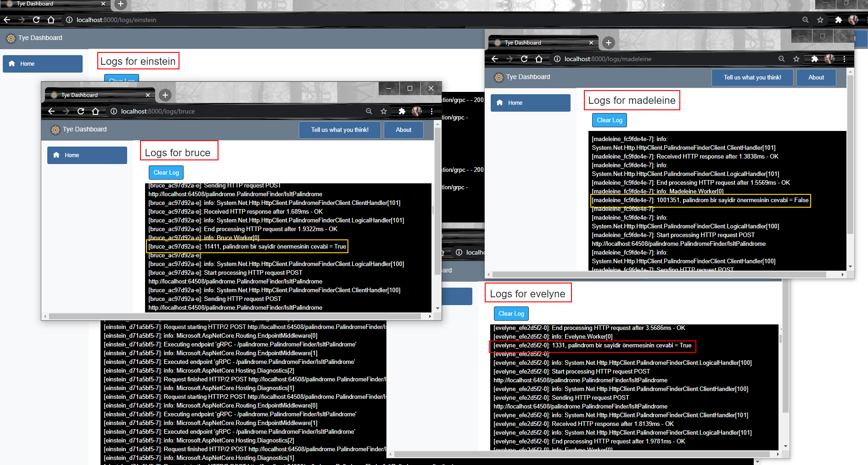
Task: Reload the bruce logs page
Action: click(81, 111)
